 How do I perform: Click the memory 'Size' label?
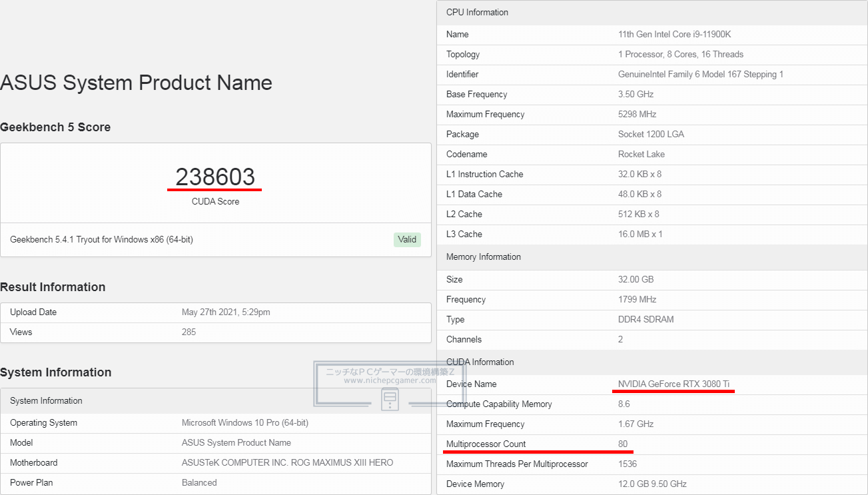click(x=454, y=280)
